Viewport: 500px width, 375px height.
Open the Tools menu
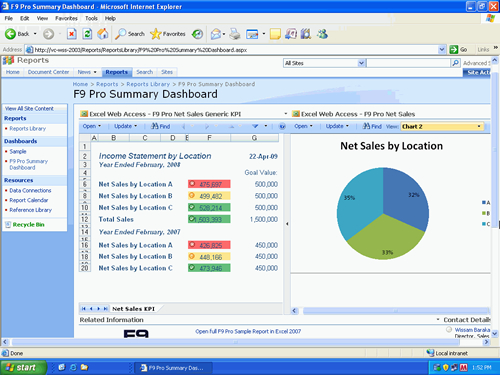click(91, 18)
